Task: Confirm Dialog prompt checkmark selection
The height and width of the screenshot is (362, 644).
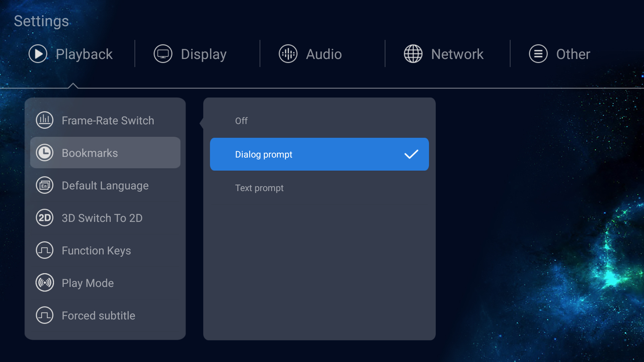Action: tap(411, 154)
